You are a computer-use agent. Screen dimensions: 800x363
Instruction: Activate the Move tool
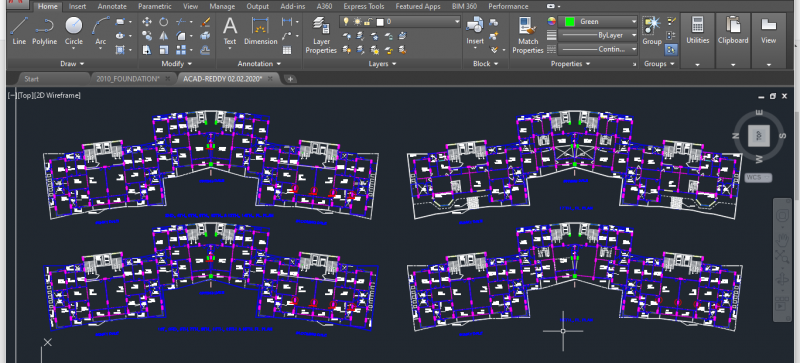tap(147, 22)
